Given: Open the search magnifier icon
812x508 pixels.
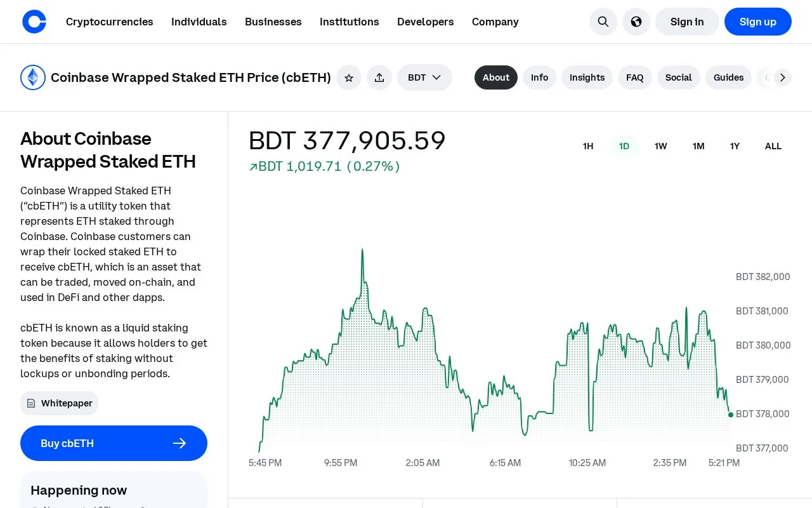Looking at the screenshot, I should 603,22.
